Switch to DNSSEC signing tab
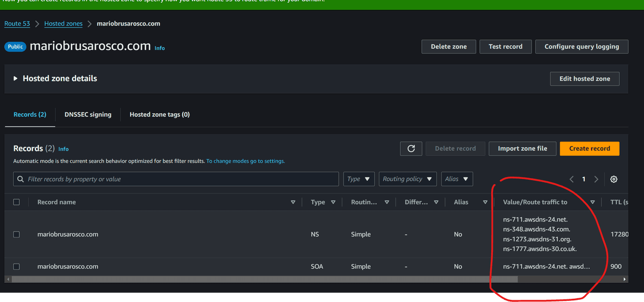Screen dimensions: 644x302 coord(88,114)
